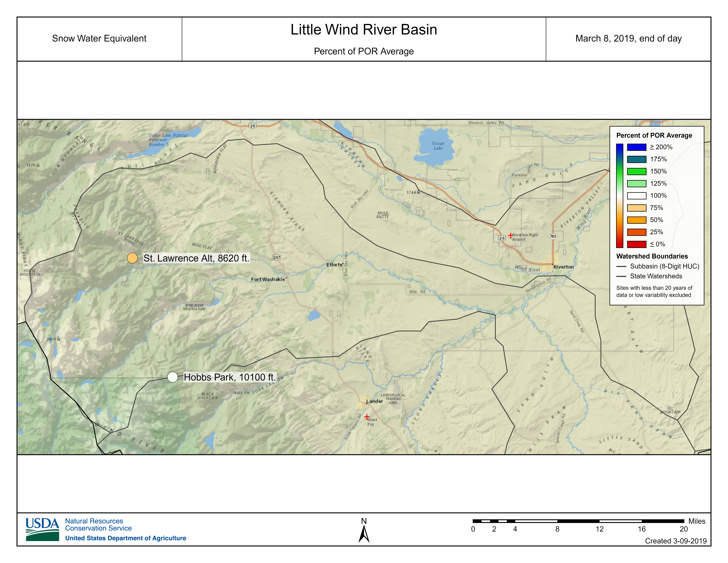This screenshot has height=563, width=728.
Task: Click the Subbasin (8-Digit HUC) legend entry
Action: coord(658,266)
